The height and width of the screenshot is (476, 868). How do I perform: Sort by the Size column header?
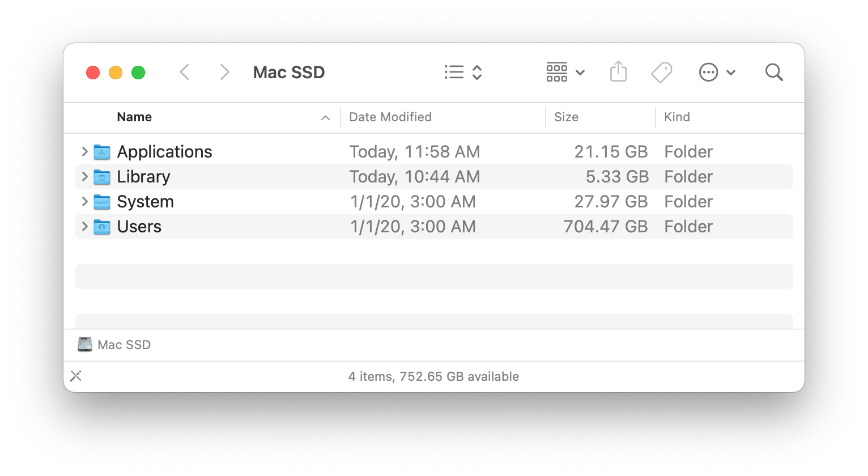pyautogui.click(x=566, y=117)
